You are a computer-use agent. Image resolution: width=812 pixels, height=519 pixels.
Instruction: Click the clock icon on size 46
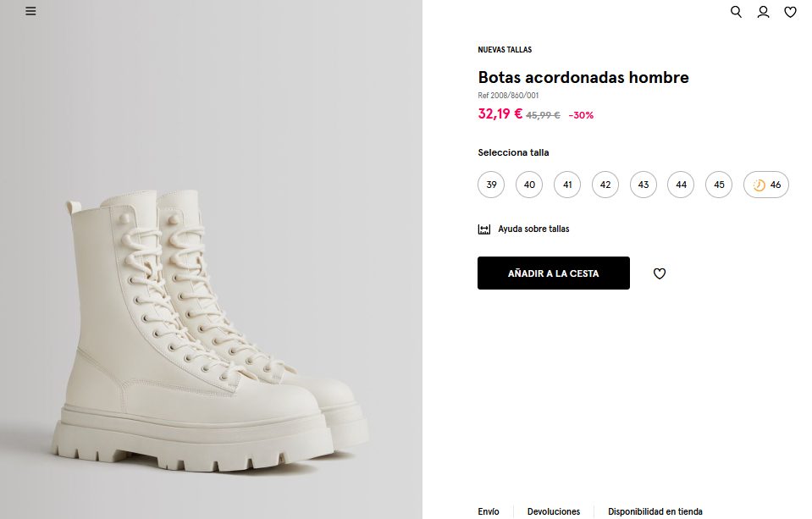(x=759, y=185)
